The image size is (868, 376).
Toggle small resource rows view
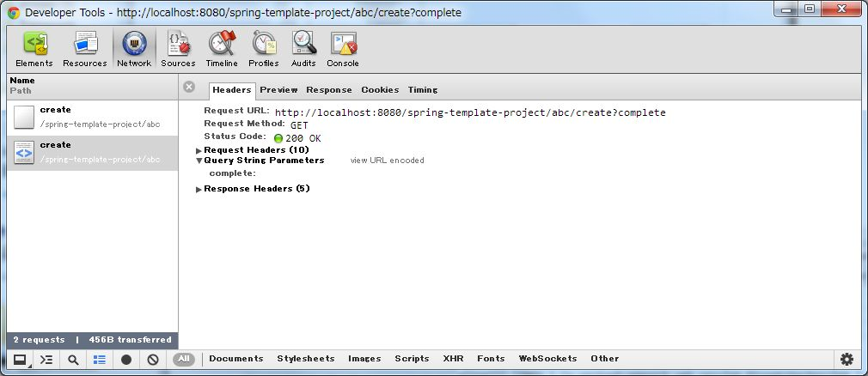tap(100, 360)
